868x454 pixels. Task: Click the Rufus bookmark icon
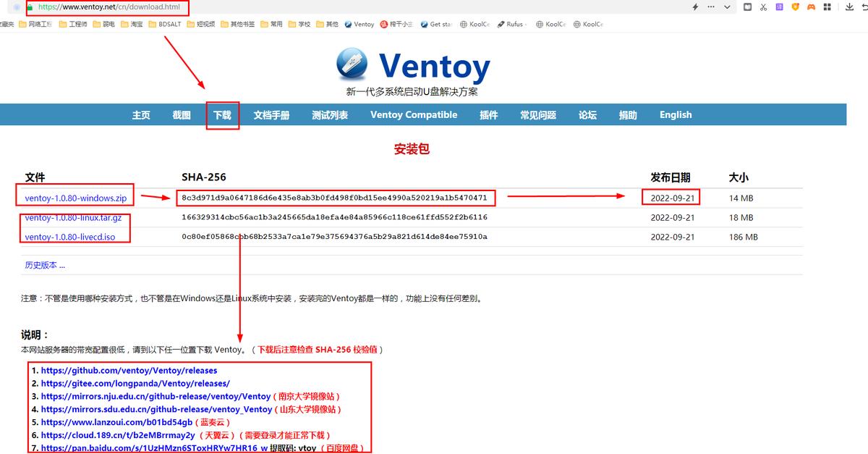[501, 24]
